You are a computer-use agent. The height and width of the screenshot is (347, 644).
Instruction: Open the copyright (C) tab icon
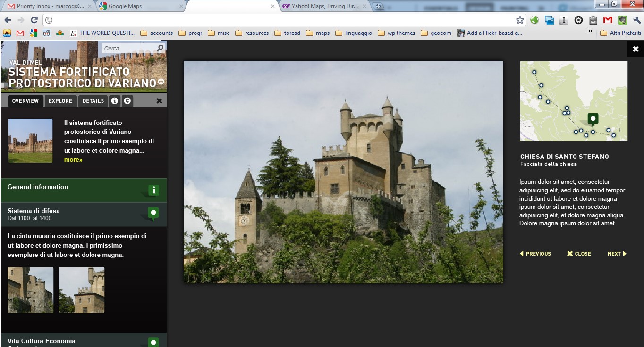(127, 101)
